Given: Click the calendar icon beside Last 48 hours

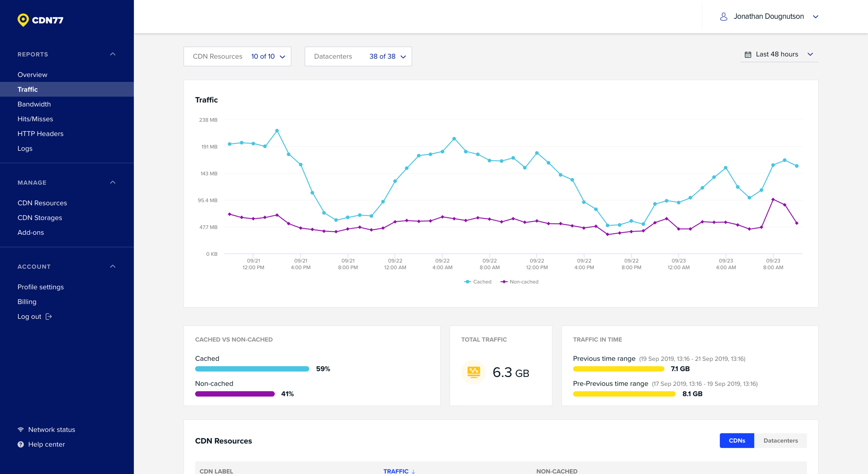Looking at the screenshot, I should click(x=748, y=54).
